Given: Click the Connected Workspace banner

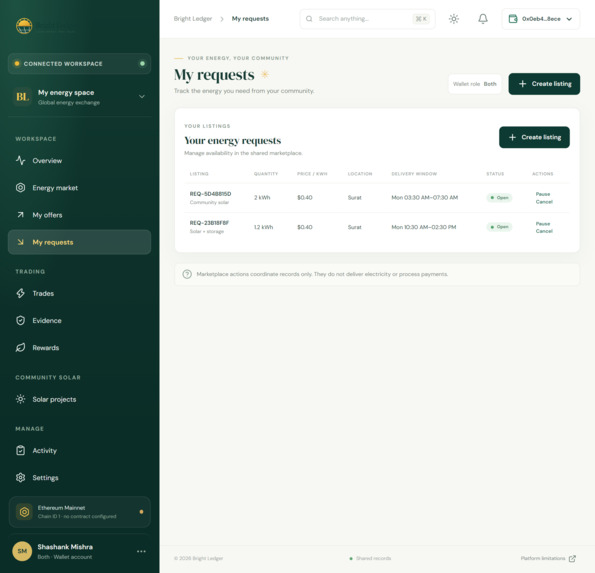Looking at the screenshot, I should [79, 63].
